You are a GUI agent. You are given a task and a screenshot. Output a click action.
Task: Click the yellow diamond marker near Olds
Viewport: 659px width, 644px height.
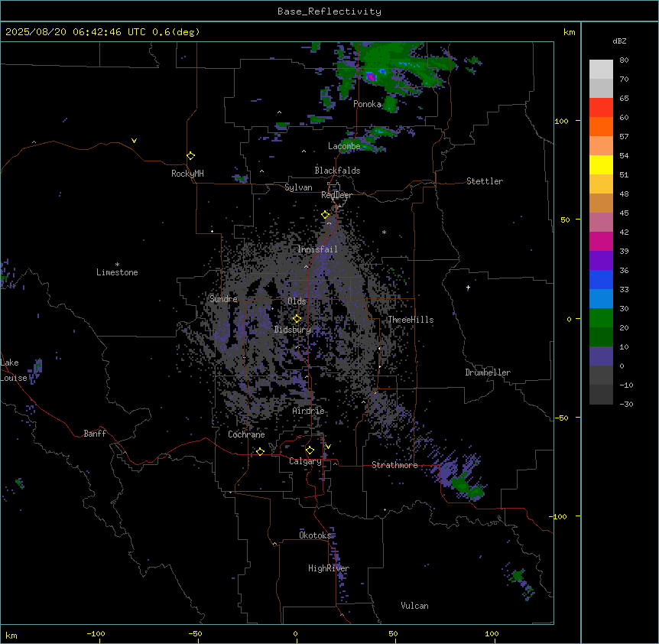coord(297,319)
